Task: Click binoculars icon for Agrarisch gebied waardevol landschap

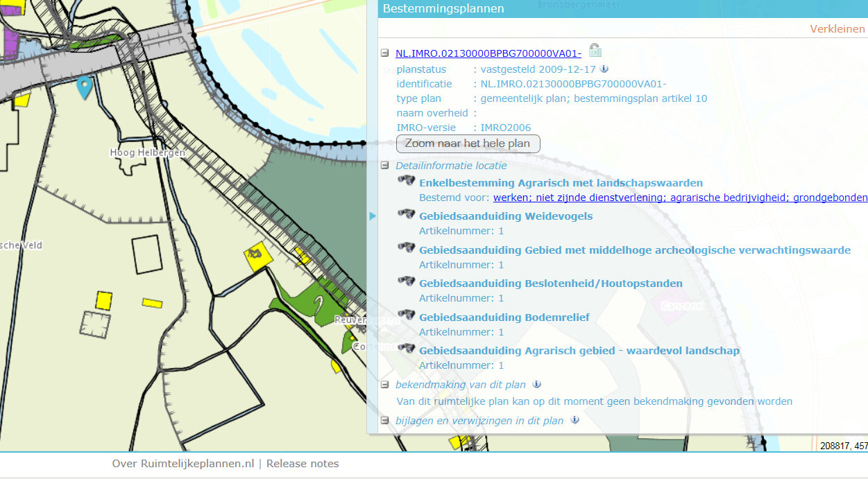Action: [x=407, y=348]
